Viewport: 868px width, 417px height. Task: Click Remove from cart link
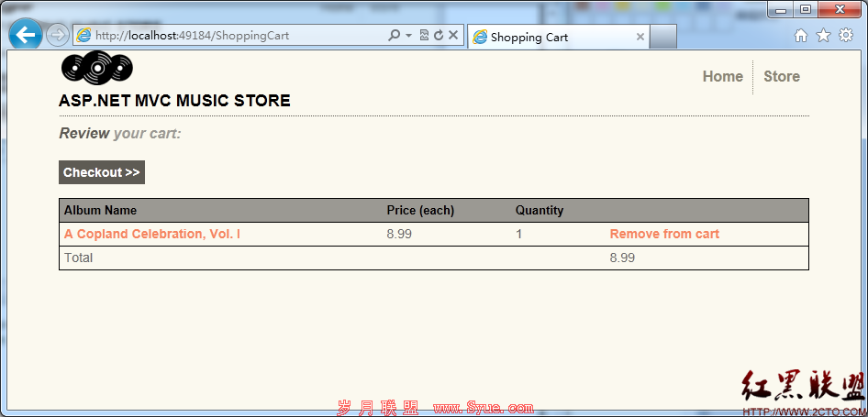click(x=664, y=234)
